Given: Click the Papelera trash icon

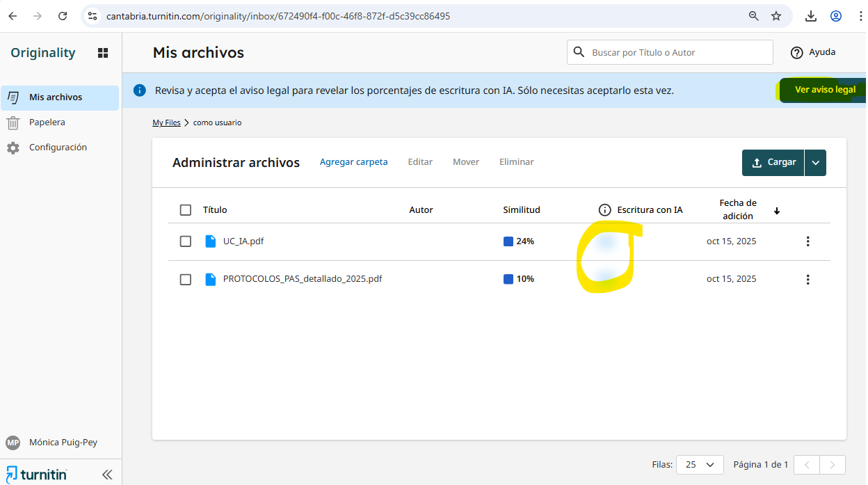Looking at the screenshot, I should click(13, 123).
